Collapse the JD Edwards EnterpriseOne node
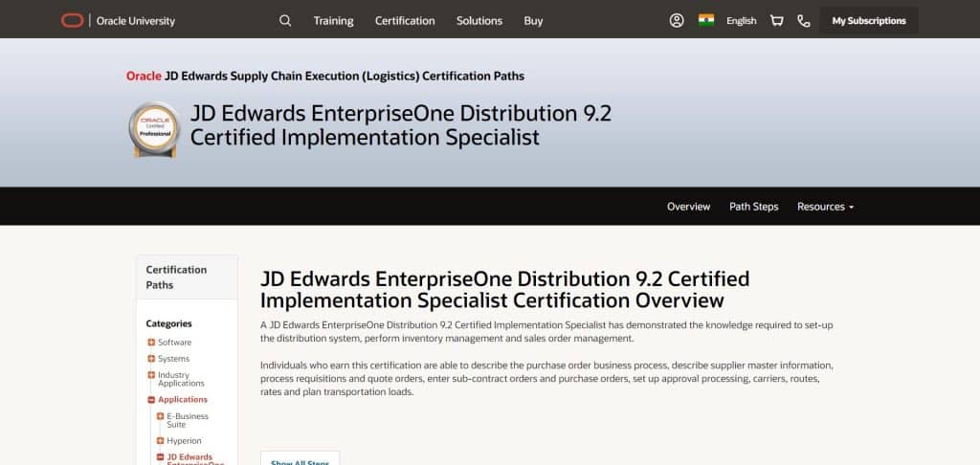This screenshot has width=980, height=465. [160, 457]
